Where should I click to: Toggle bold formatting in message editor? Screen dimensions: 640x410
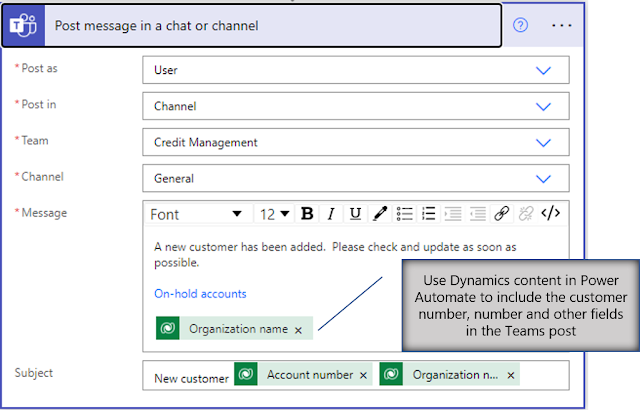(x=307, y=213)
